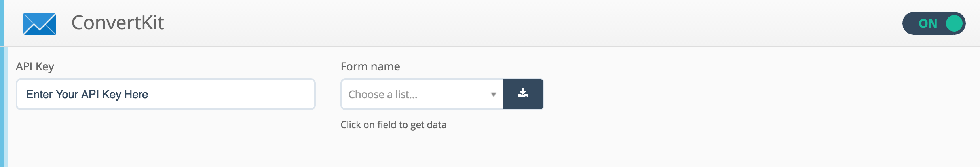The width and height of the screenshot is (980, 167).
Task: Focus the Enter Your API Key Here field
Action: point(165,94)
